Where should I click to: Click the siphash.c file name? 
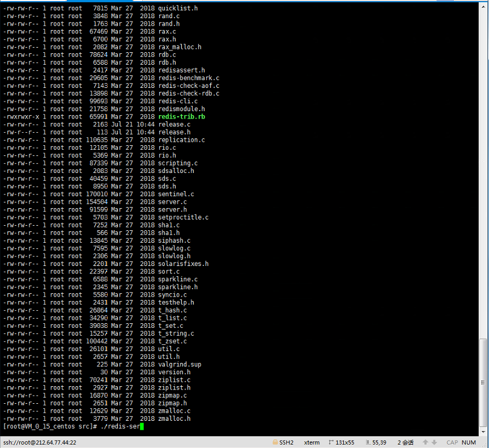(x=174, y=240)
